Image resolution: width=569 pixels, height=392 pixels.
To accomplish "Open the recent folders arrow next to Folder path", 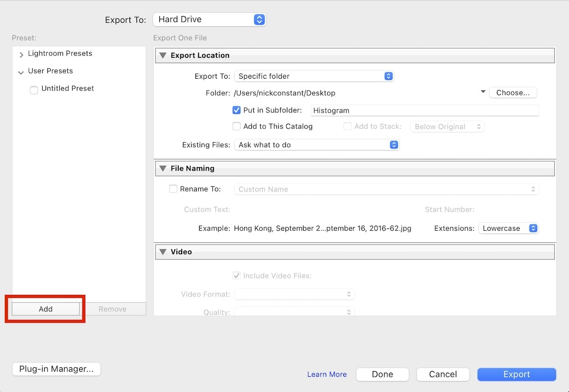I will tap(483, 91).
